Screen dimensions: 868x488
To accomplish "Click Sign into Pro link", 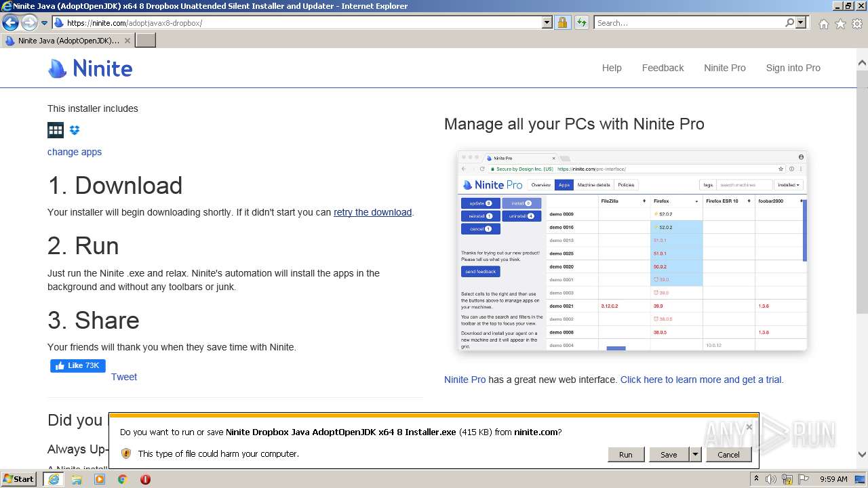I will (x=793, y=68).
